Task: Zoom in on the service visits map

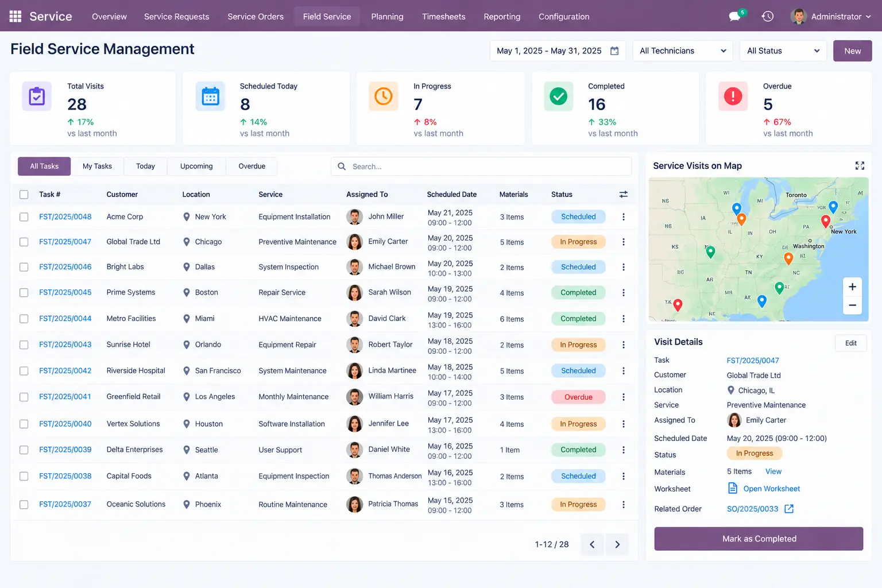Action: click(852, 287)
